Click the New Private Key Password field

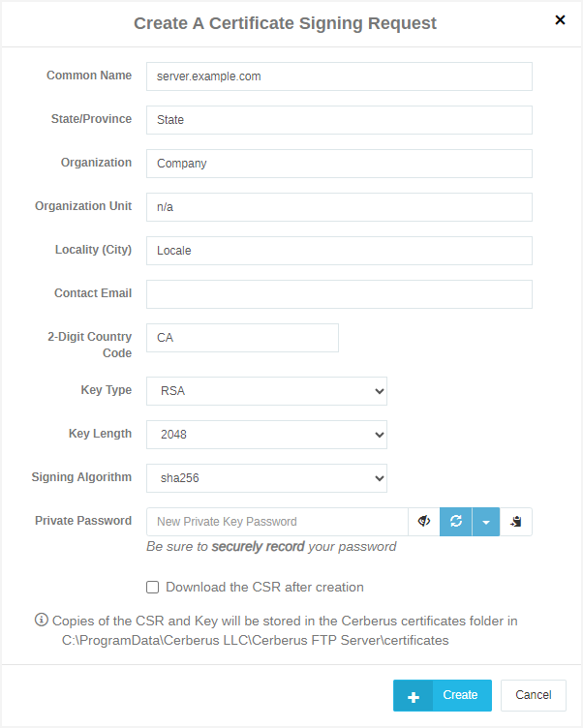[x=277, y=522]
